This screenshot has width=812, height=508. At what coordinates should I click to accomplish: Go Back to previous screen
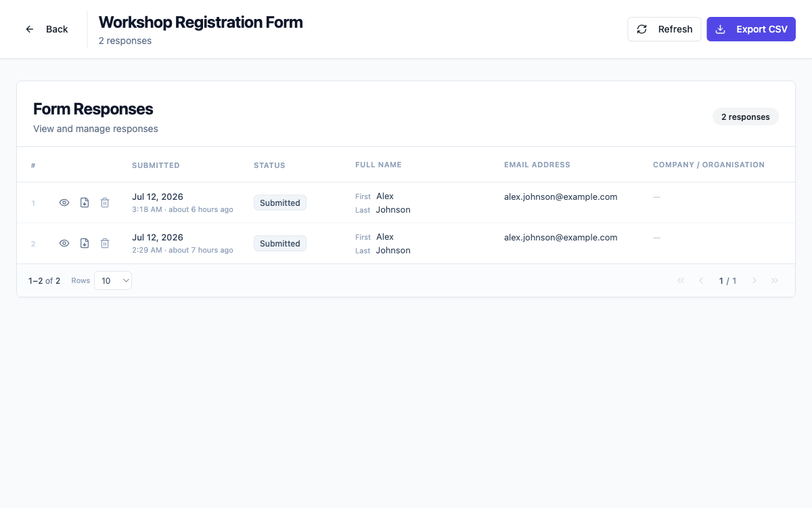47,29
